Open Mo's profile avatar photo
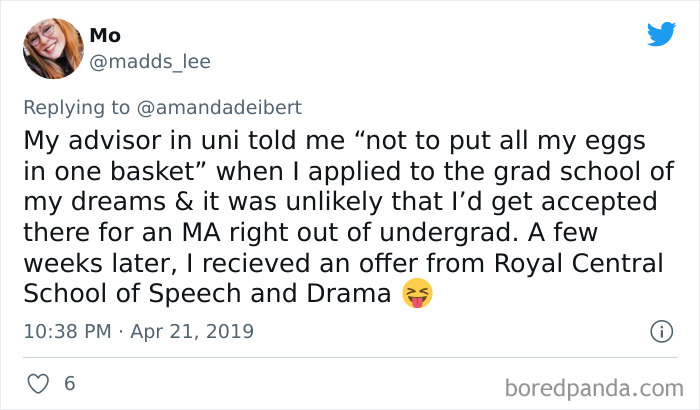The image size is (700, 410). tap(53, 48)
